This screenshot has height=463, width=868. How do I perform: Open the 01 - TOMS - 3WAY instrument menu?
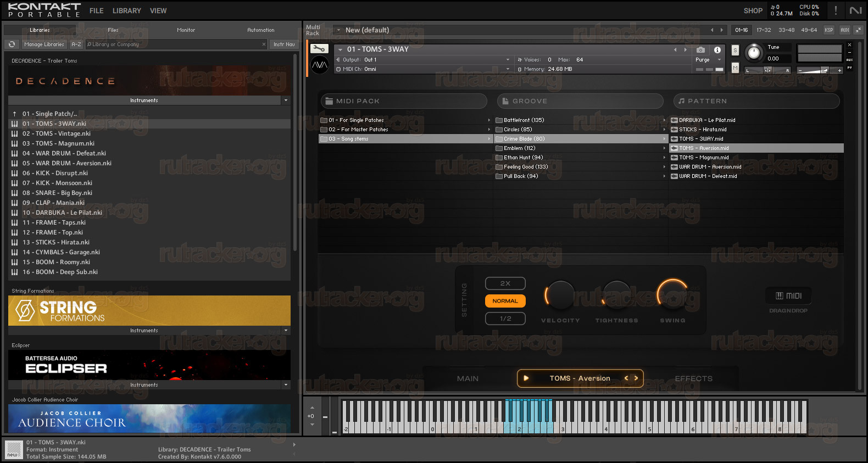pyautogui.click(x=341, y=49)
